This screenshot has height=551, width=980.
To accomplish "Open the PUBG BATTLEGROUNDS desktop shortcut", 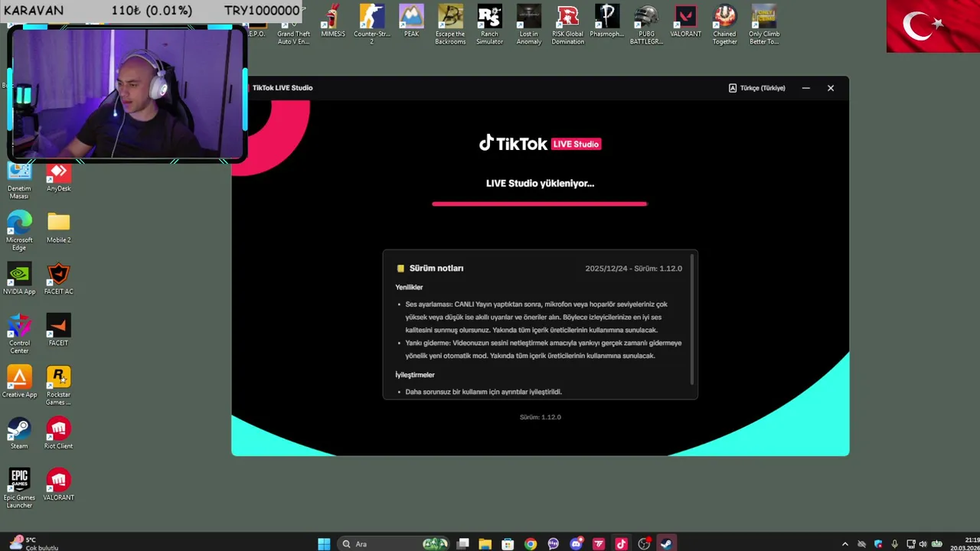I will tap(646, 24).
